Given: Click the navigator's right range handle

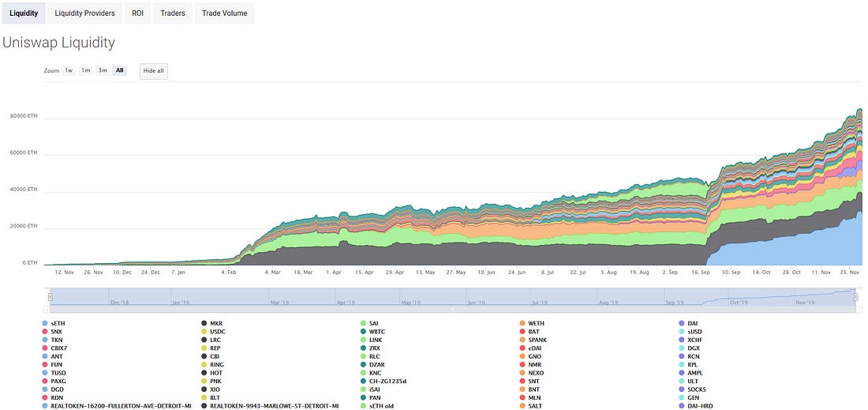Looking at the screenshot, I should tap(855, 297).
